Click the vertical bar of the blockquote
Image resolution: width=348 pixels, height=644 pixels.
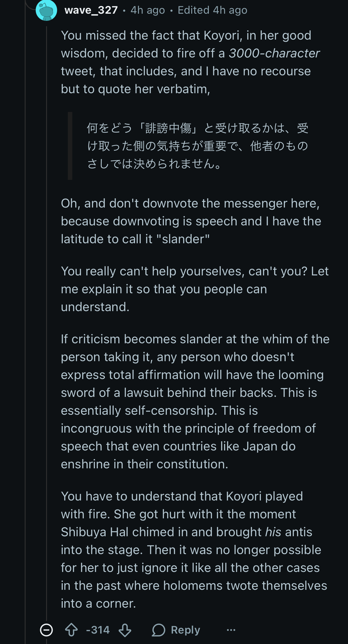point(70,146)
